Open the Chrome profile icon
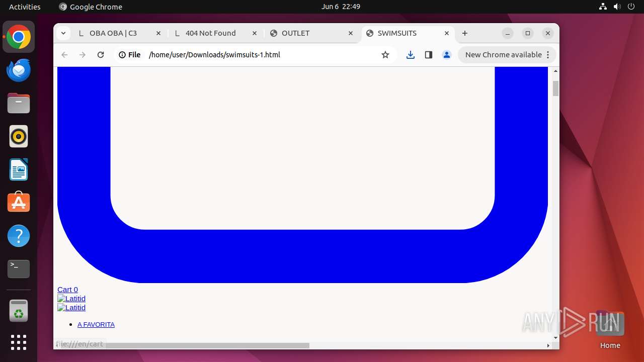644x362 pixels. (x=447, y=55)
